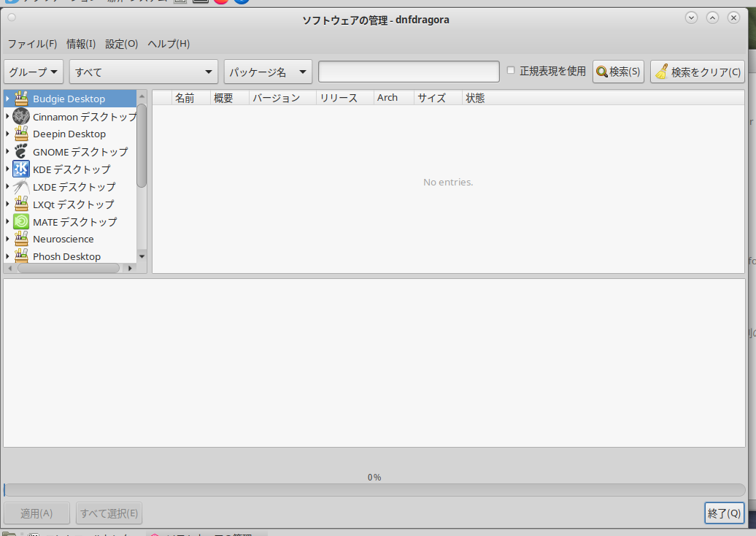Click the 0% progress bar
This screenshot has width=756, height=536.
click(x=374, y=490)
